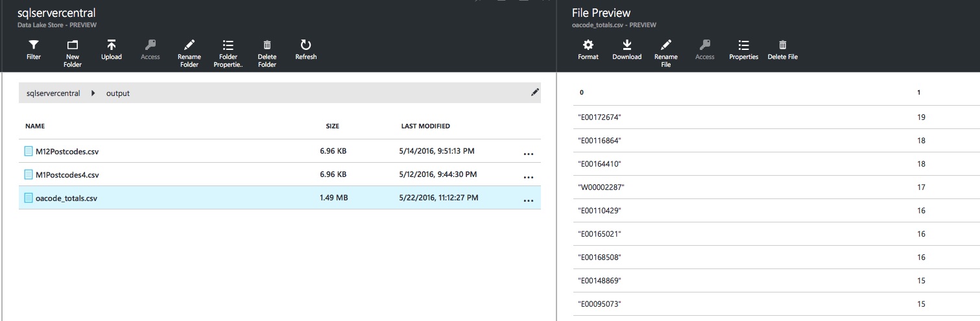
Task: Navigate to sqlservercentral in the breadcrumb
Action: coord(53,93)
